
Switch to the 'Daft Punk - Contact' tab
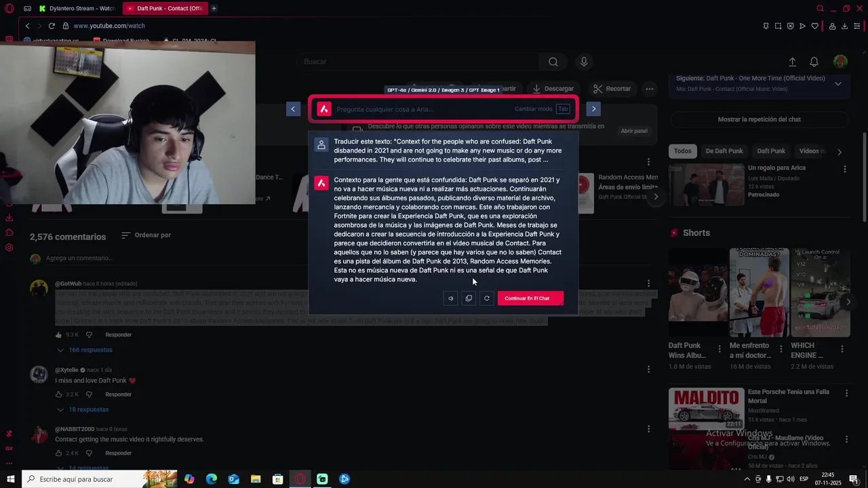click(x=165, y=9)
